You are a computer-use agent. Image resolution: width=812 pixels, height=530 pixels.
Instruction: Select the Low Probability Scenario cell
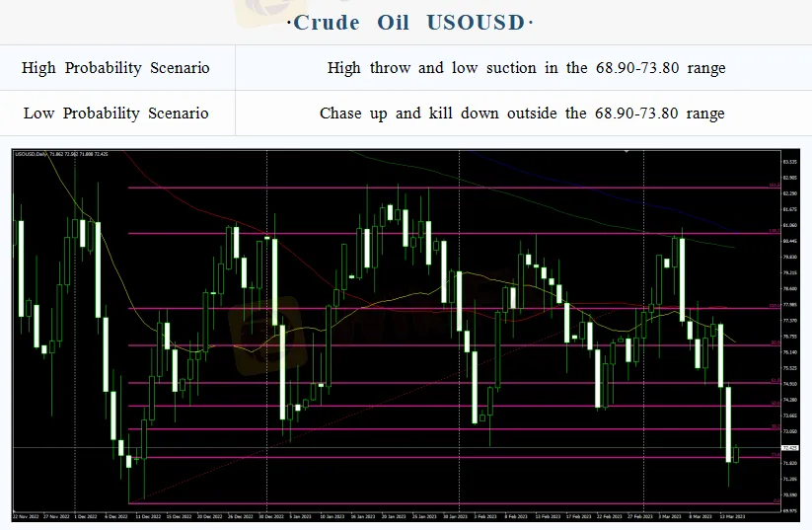point(116,114)
